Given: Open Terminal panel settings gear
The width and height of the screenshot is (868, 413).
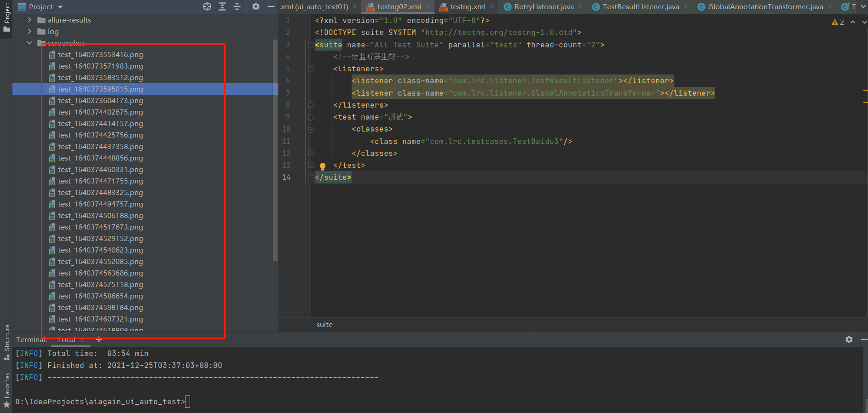Looking at the screenshot, I should coord(849,339).
